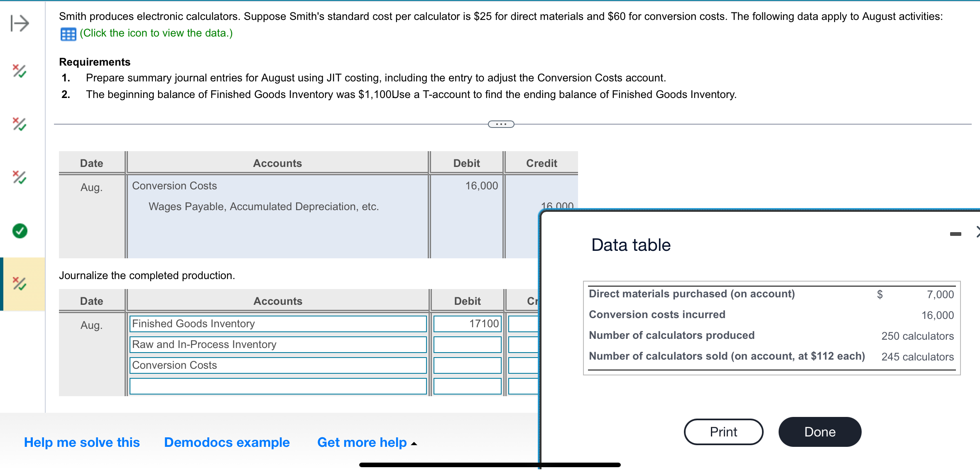Click the debit field containing 17100
Image resolution: width=980 pixels, height=473 pixels.
pyautogui.click(x=467, y=324)
